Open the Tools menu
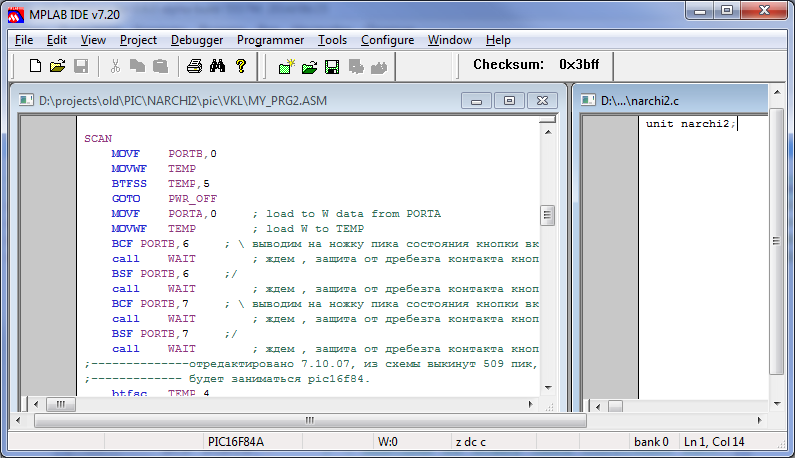795x458 pixels. (332, 40)
